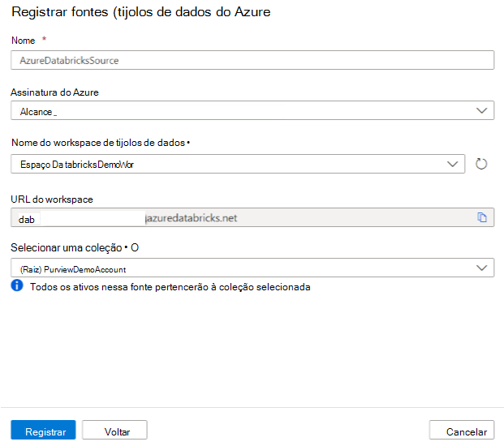Image resolution: width=504 pixels, height=446 pixels.
Task: Click the 'URL do workspace' label
Action: (x=52, y=199)
